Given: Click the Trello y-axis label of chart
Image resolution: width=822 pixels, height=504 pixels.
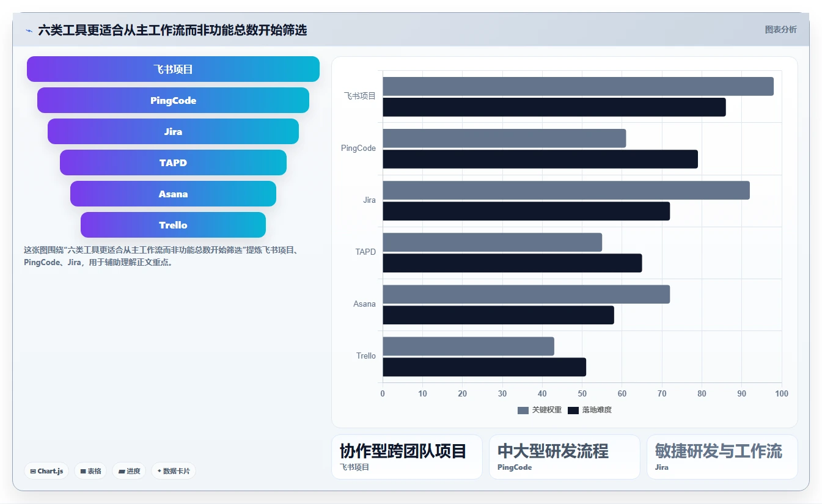Looking at the screenshot, I should (x=366, y=356).
